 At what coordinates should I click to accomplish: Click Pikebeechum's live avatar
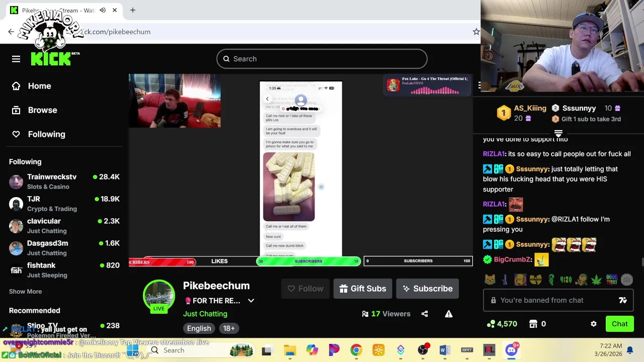tap(159, 297)
